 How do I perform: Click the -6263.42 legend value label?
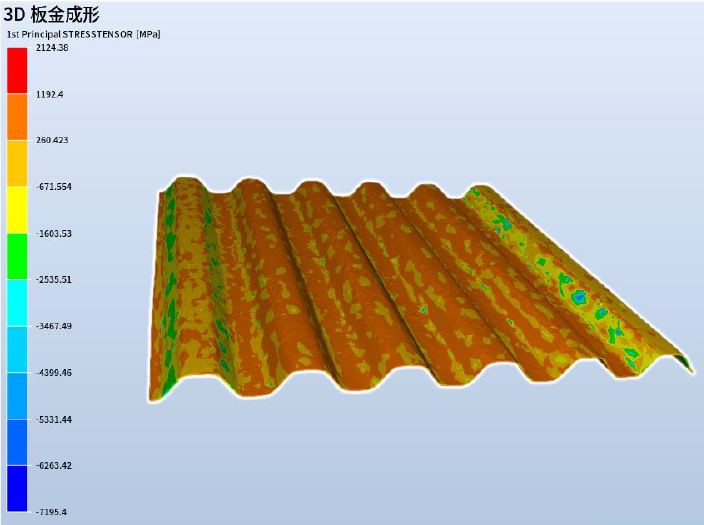[x=53, y=465]
